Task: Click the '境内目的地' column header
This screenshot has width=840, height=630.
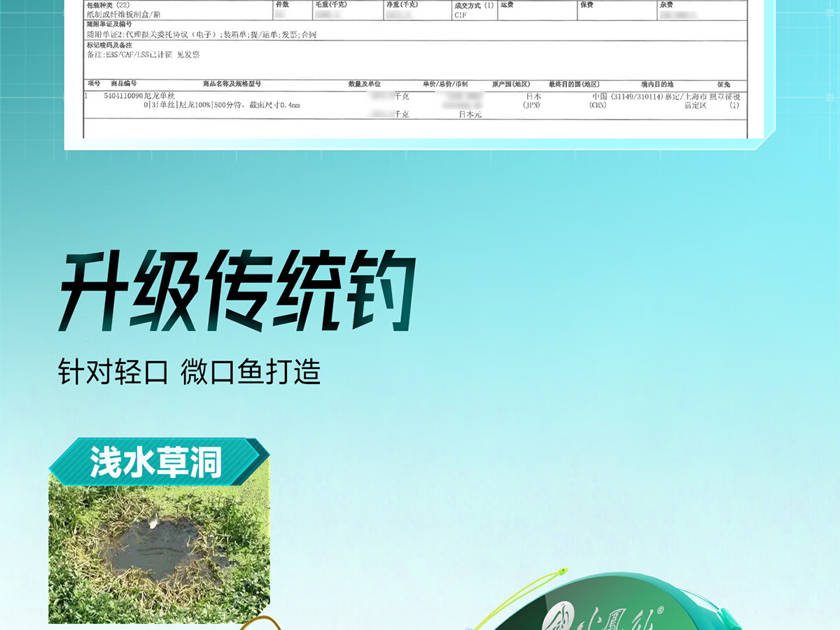Action: click(x=657, y=84)
